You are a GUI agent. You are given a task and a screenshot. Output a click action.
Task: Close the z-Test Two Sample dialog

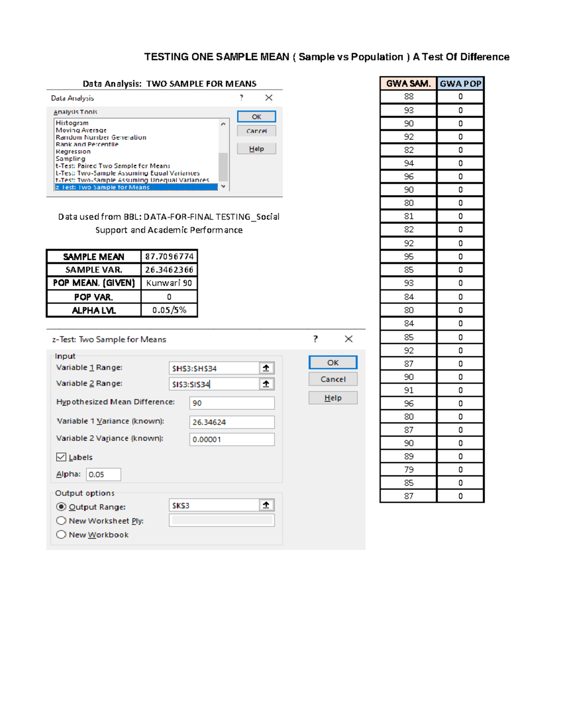click(x=348, y=339)
